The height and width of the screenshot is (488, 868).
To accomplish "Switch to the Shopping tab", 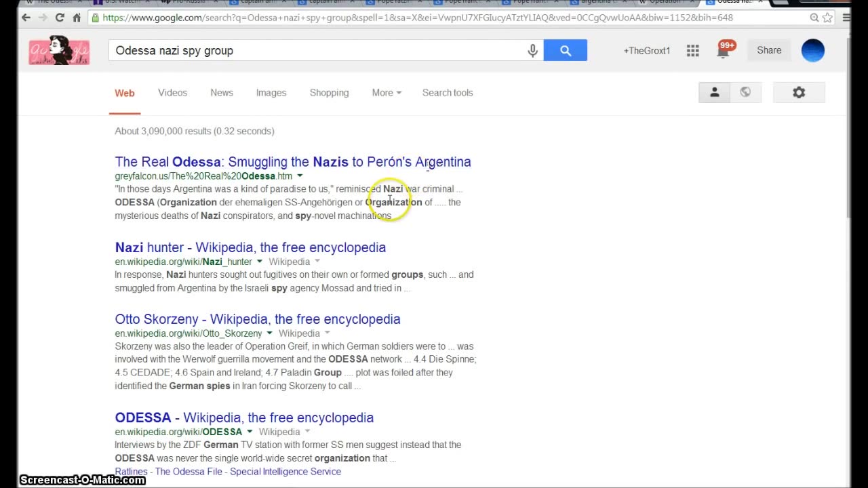I will (329, 93).
